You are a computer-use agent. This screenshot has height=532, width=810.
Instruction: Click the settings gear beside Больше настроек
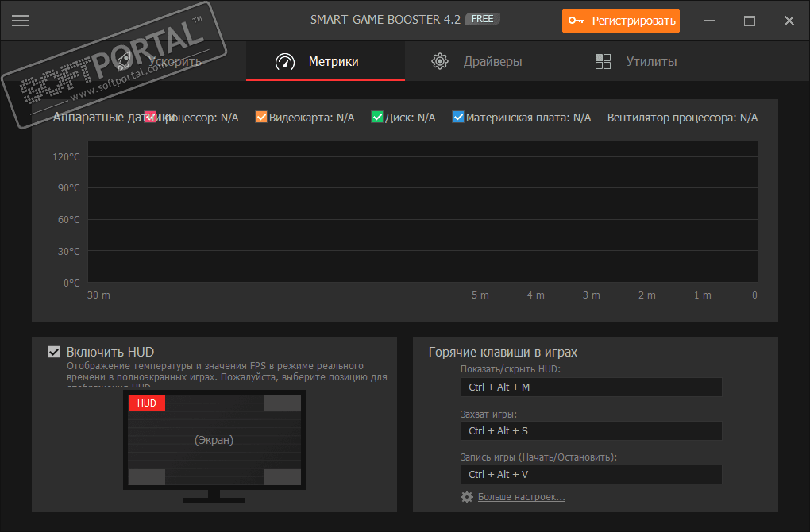tap(466, 497)
